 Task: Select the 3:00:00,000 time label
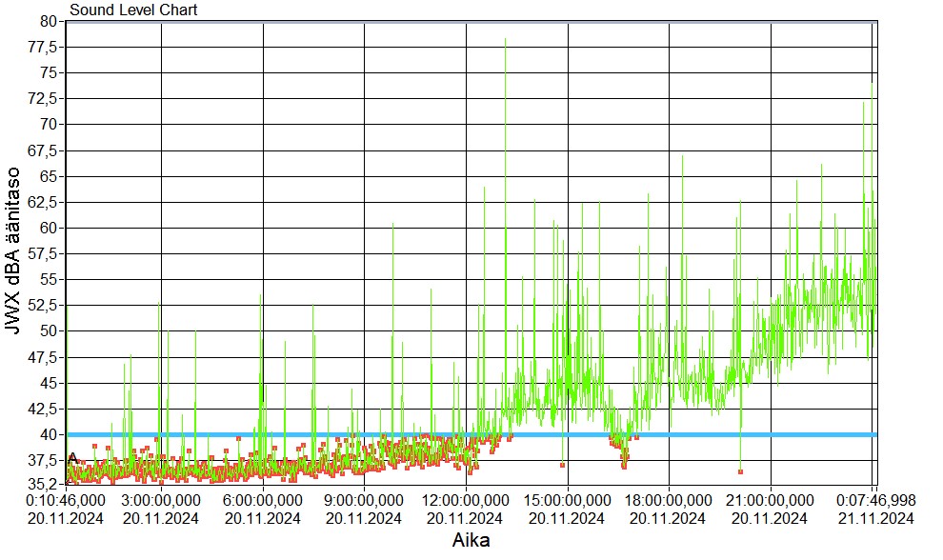161,500
